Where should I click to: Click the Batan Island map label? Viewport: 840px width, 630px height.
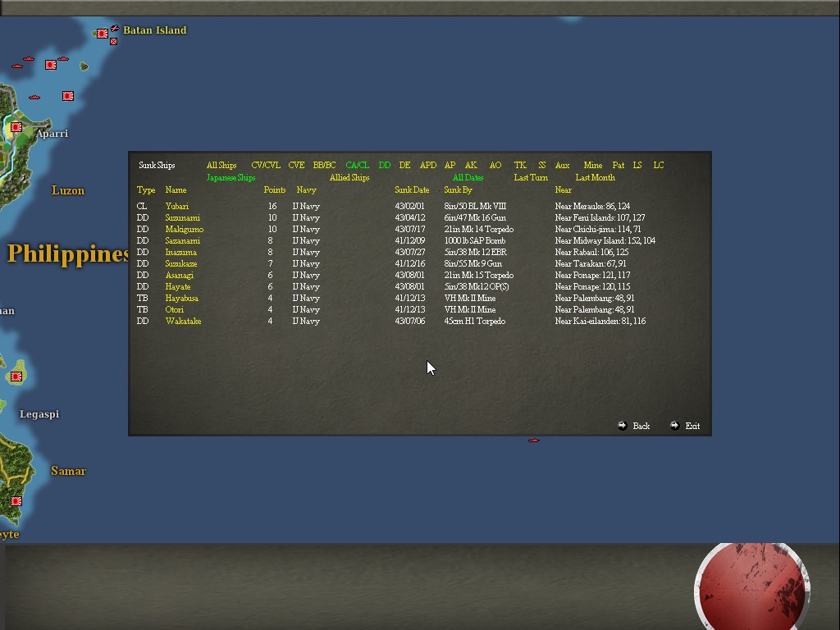pos(155,30)
